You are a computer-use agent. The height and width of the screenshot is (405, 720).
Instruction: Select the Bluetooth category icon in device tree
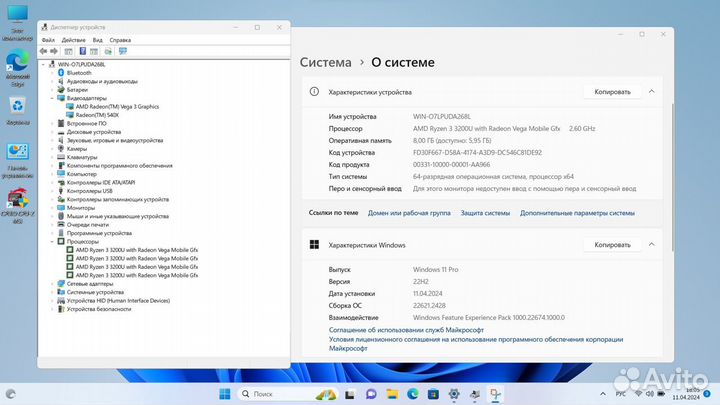[x=61, y=73]
